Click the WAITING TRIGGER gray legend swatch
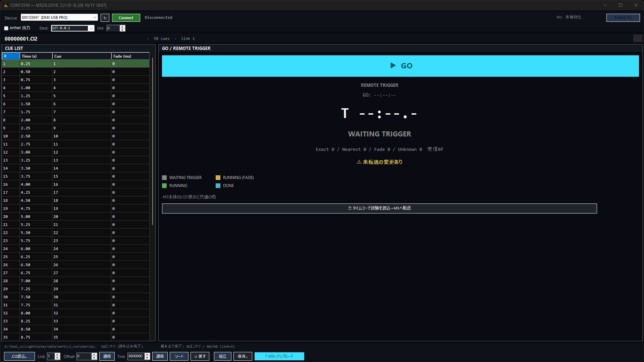This screenshot has width=644, height=362. click(164, 178)
